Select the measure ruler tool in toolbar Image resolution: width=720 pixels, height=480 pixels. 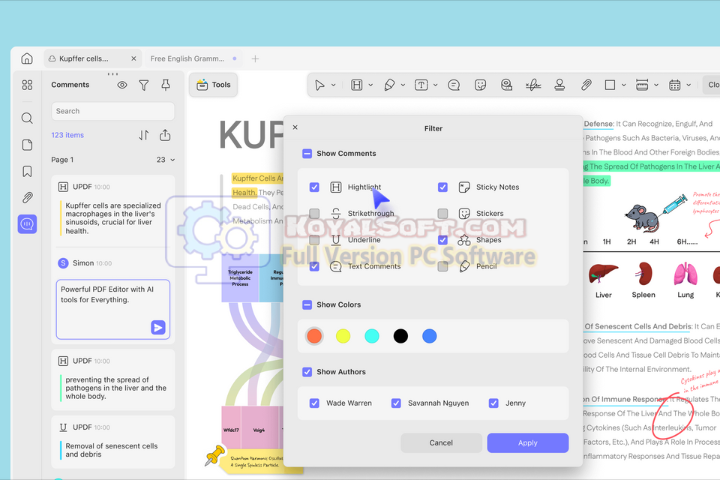[642, 85]
